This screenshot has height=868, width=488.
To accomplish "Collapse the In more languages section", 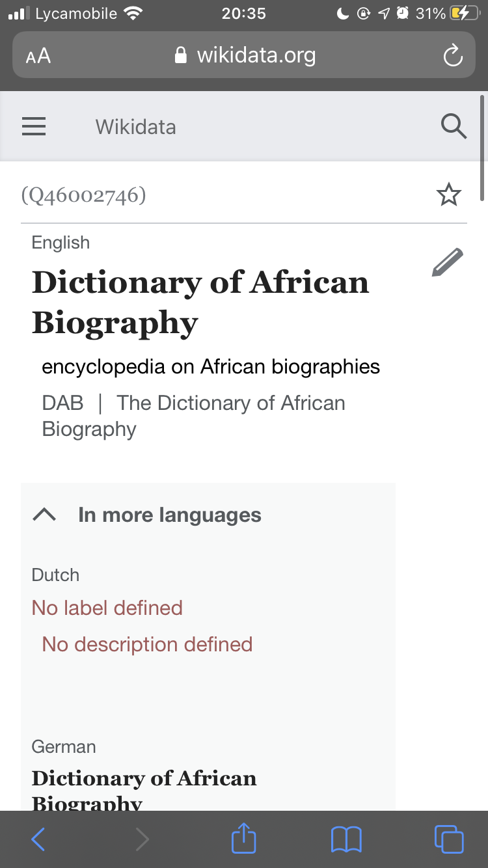I will [44, 515].
